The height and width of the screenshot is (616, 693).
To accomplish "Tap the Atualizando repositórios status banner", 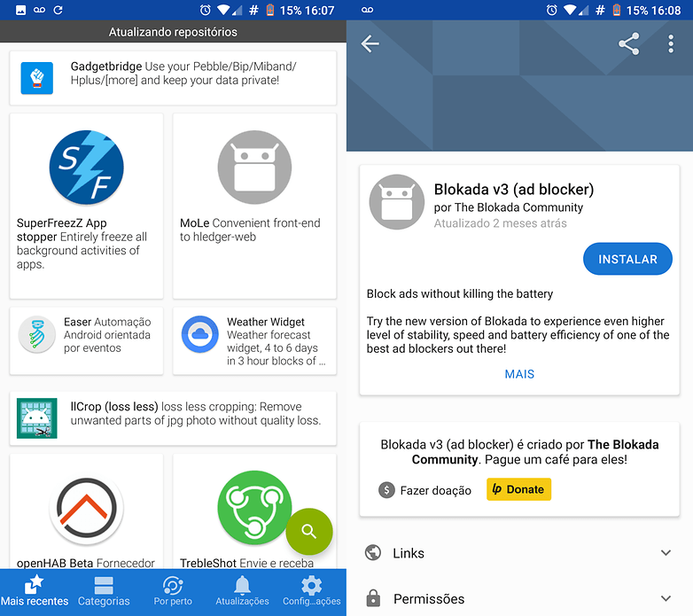I will [173, 32].
